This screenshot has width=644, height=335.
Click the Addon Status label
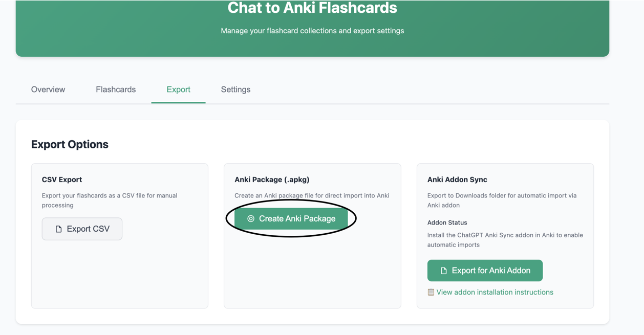point(447,222)
